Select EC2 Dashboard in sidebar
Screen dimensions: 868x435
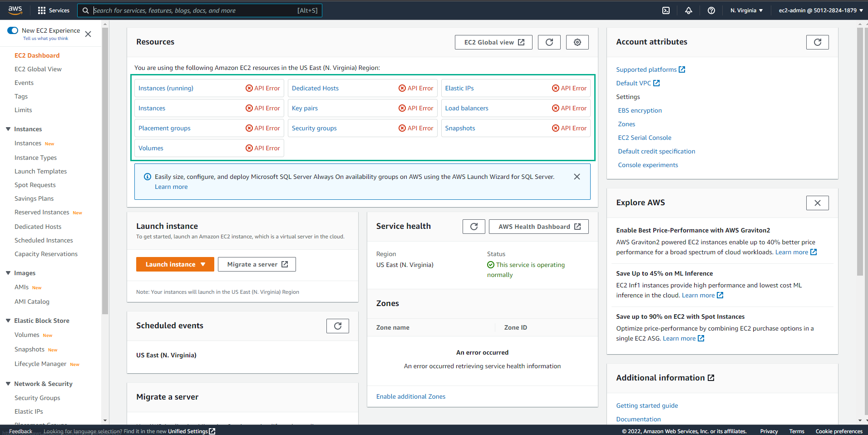[x=37, y=55]
